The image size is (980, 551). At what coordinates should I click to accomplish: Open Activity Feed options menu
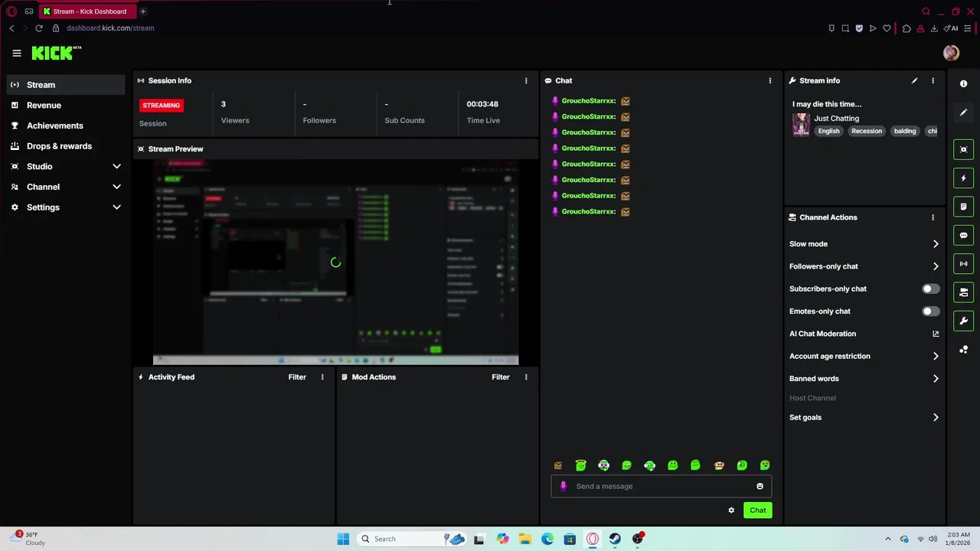(322, 377)
